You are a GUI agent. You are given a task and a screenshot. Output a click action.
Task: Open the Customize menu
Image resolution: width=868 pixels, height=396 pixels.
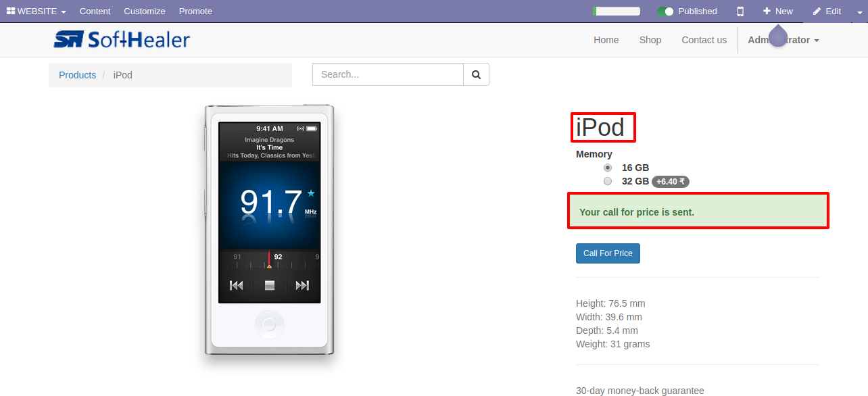145,11
